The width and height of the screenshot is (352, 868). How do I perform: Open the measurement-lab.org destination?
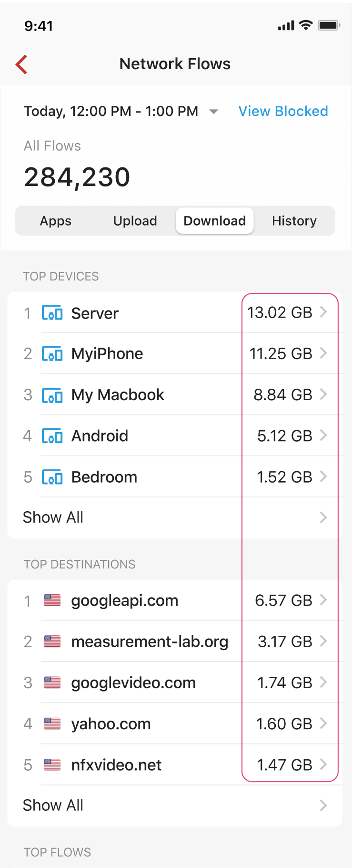point(175,641)
